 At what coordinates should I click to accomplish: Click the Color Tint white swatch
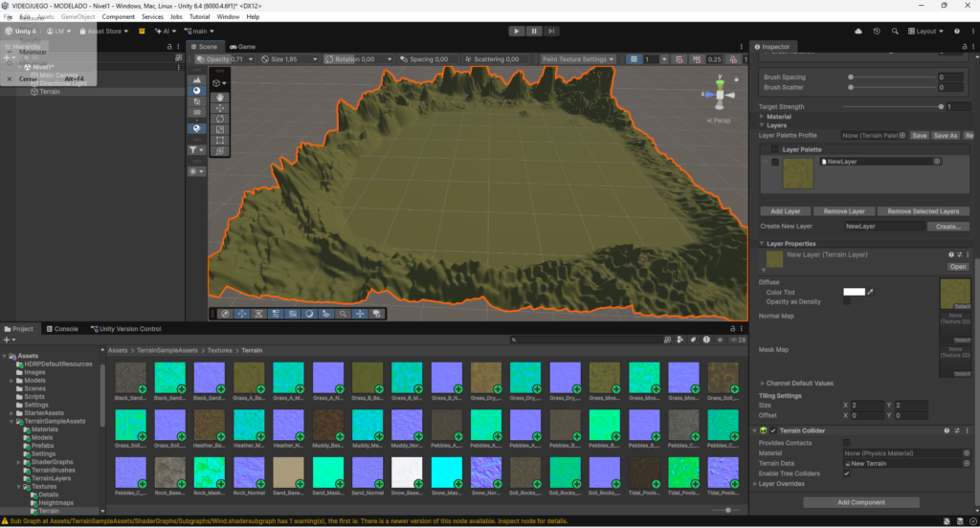click(x=854, y=292)
